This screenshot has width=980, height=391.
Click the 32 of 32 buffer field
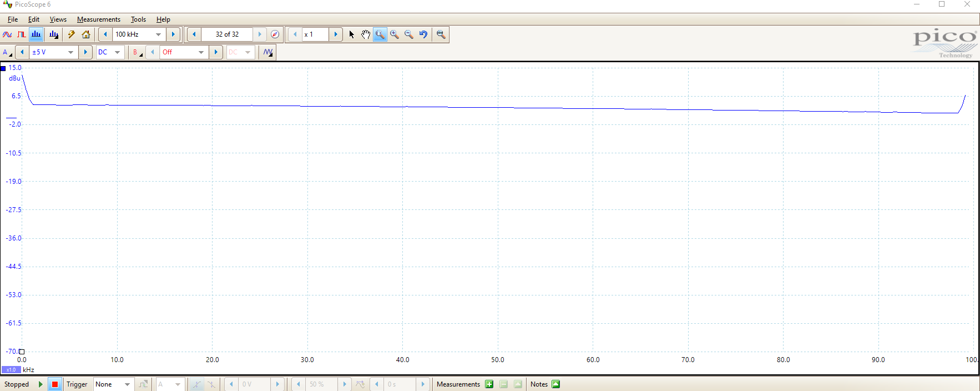tap(227, 34)
